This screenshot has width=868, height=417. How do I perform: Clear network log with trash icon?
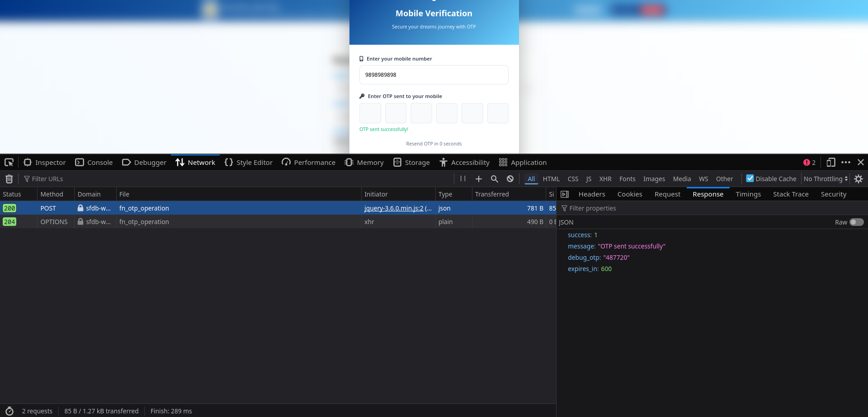click(x=9, y=179)
